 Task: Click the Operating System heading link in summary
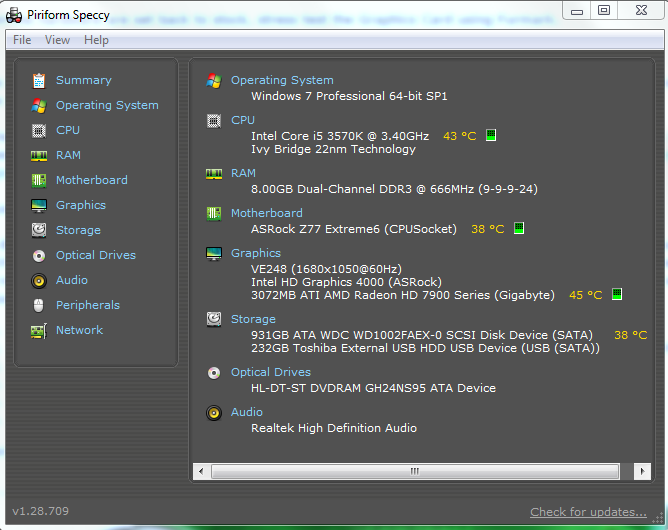pyautogui.click(x=282, y=80)
